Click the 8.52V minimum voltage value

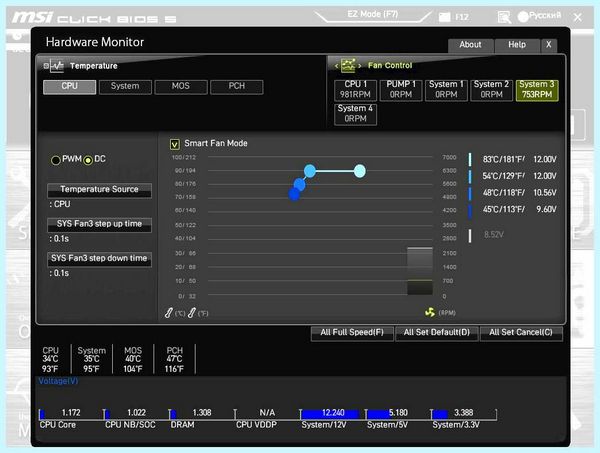(x=494, y=235)
